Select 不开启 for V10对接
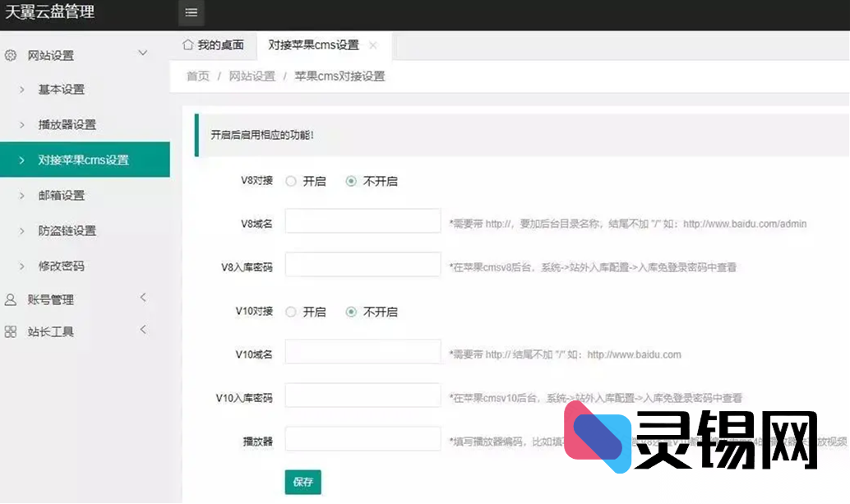Screen dimensions: 850x504 pyautogui.click(x=353, y=312)
